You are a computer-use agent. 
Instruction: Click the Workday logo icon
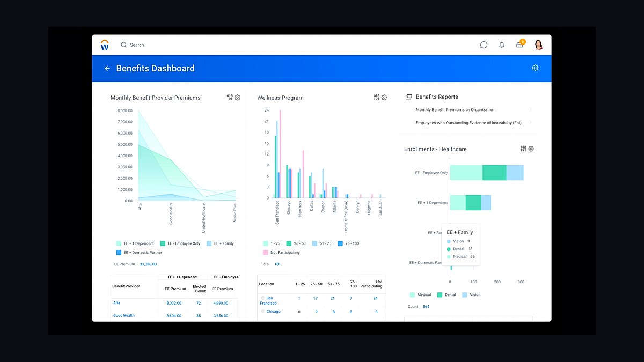point(105,45)
